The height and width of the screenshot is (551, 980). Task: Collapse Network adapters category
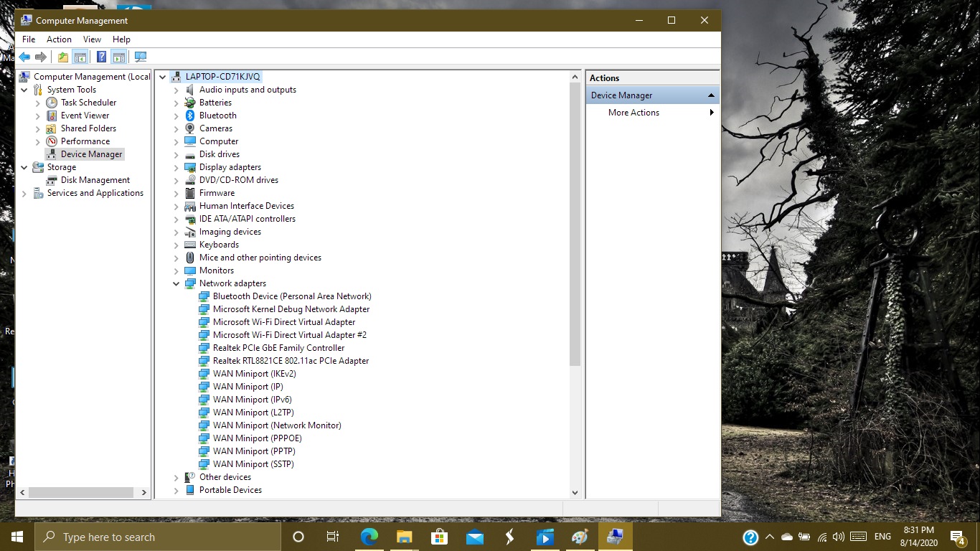[176, 283]
